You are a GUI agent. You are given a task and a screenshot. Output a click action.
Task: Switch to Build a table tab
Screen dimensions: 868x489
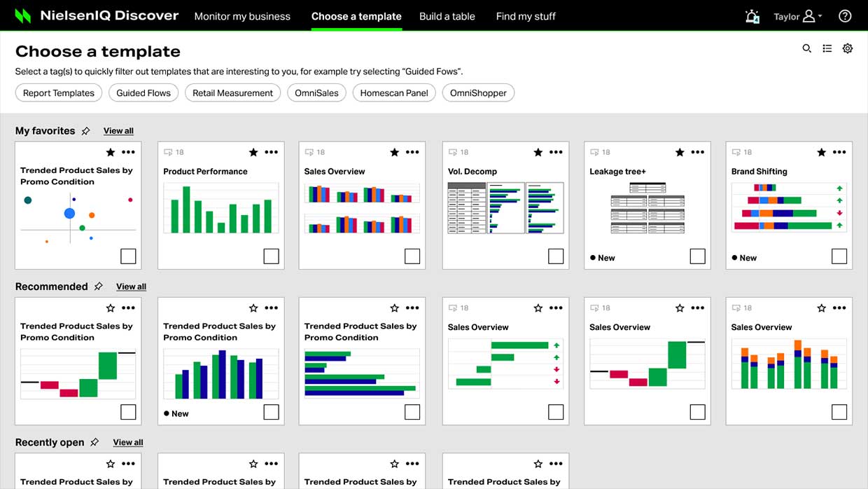447,16
